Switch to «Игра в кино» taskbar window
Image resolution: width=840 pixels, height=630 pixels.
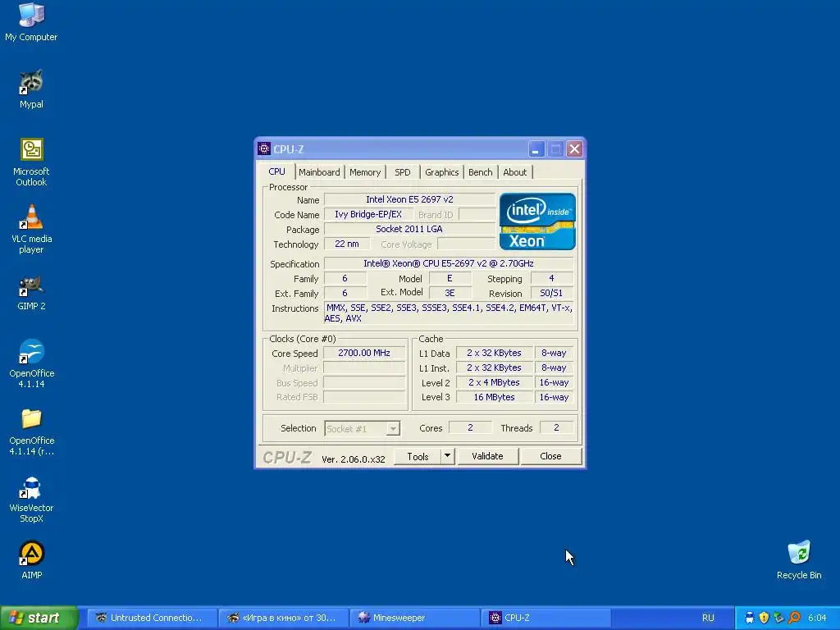pyautogui.click(x=283, y=618)
